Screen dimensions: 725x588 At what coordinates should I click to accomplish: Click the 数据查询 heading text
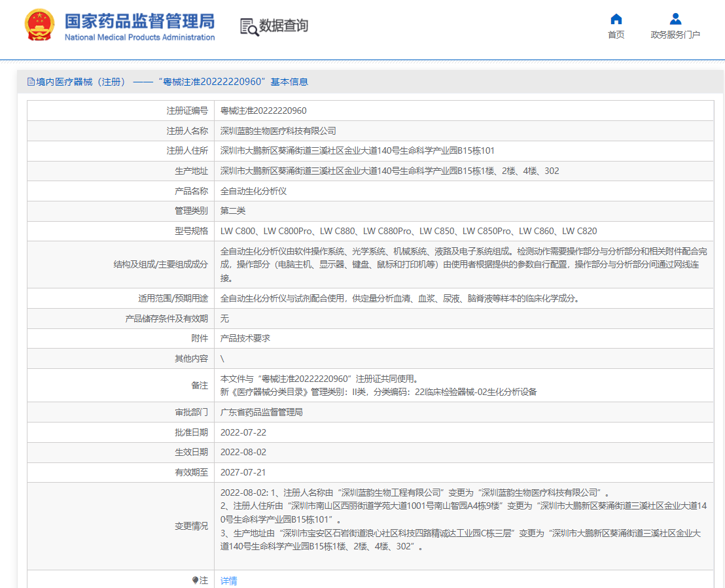pyautogui.click(x=283, y=26)
